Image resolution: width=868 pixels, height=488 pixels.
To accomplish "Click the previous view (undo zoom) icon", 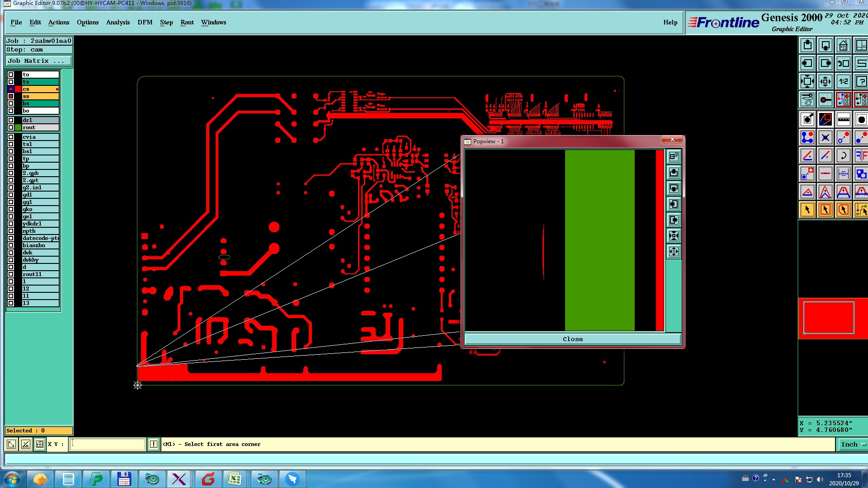I will click(844, 63).
